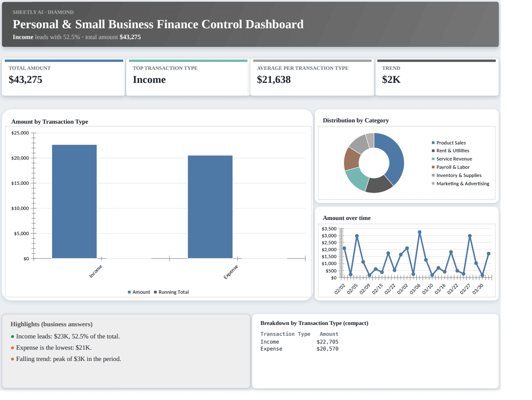Click the dashboard title heading
This screenshot has width=532, height=400.
pos(158,24)
